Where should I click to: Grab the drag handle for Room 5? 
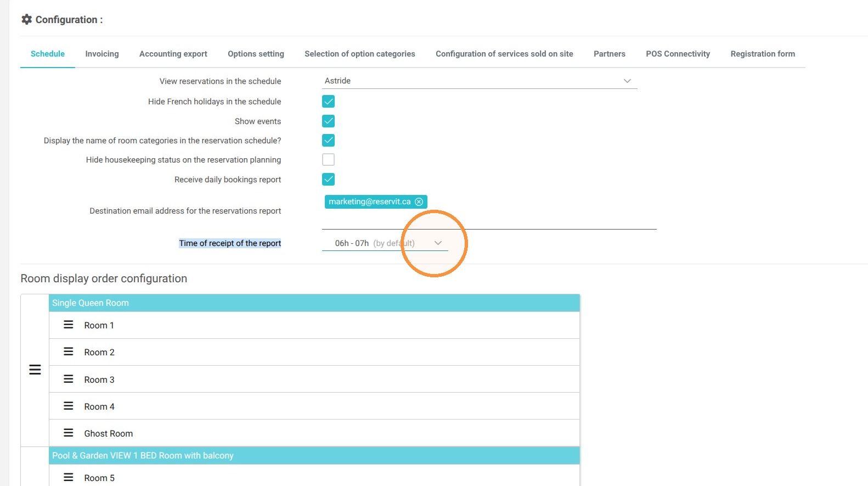pos(69,477)
